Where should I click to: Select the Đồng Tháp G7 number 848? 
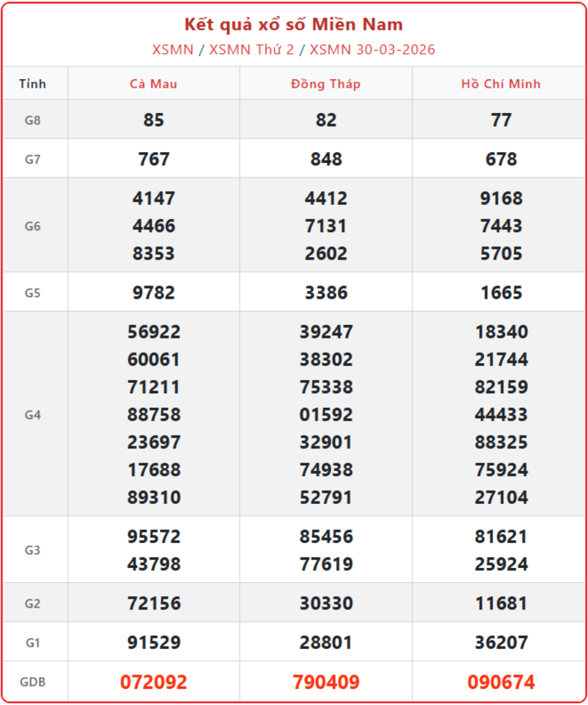point(326,159)
